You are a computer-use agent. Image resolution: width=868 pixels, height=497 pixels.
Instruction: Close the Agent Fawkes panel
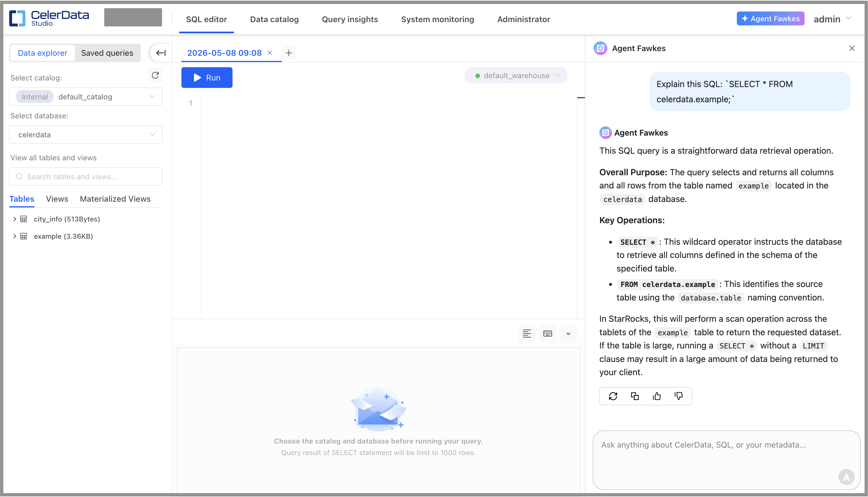tap(852, 49)
